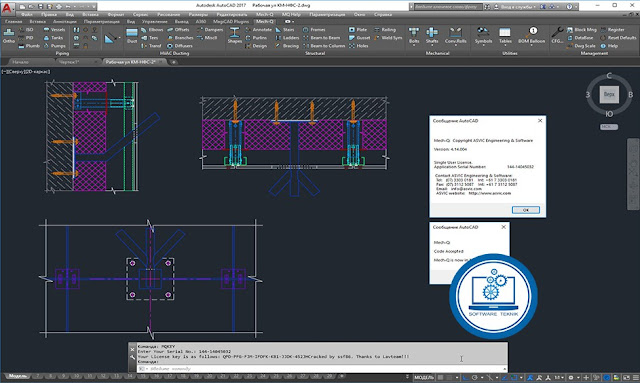Click the viewport controls label in drawing corner

coord(26,71)
